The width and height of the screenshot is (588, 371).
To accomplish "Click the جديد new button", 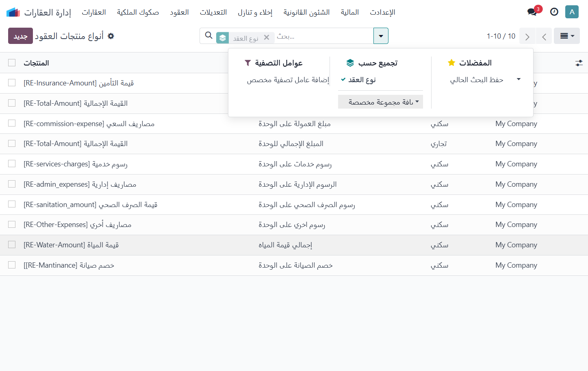I will 20,36.
